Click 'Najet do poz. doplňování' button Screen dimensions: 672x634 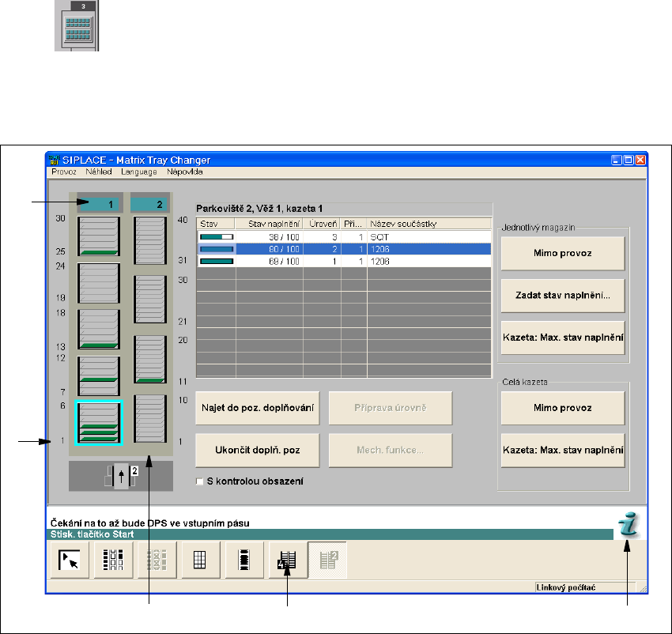coord(257,407)
